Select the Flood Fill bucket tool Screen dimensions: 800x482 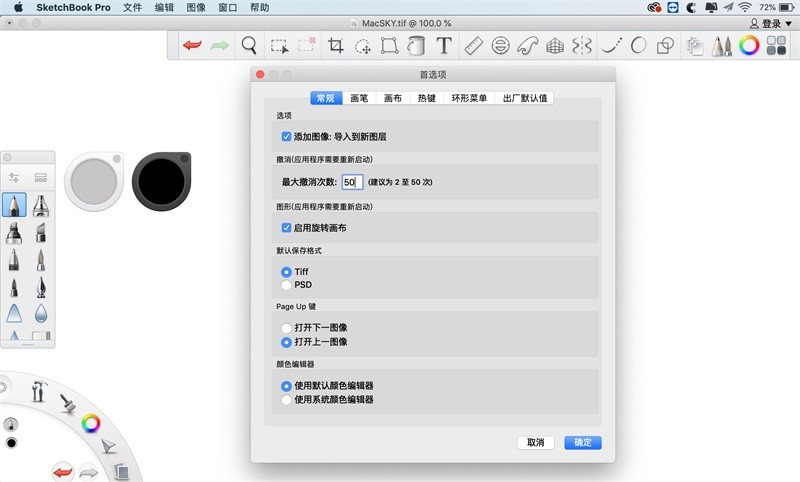[416, 45]
